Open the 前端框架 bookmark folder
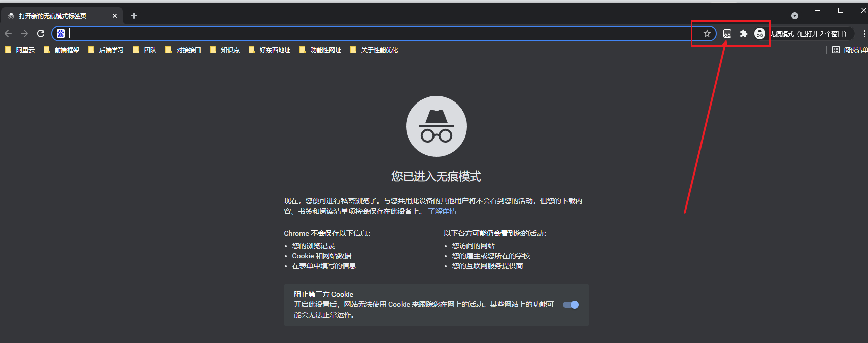Screen dimensions: 868x343 (x=61, y=50)
